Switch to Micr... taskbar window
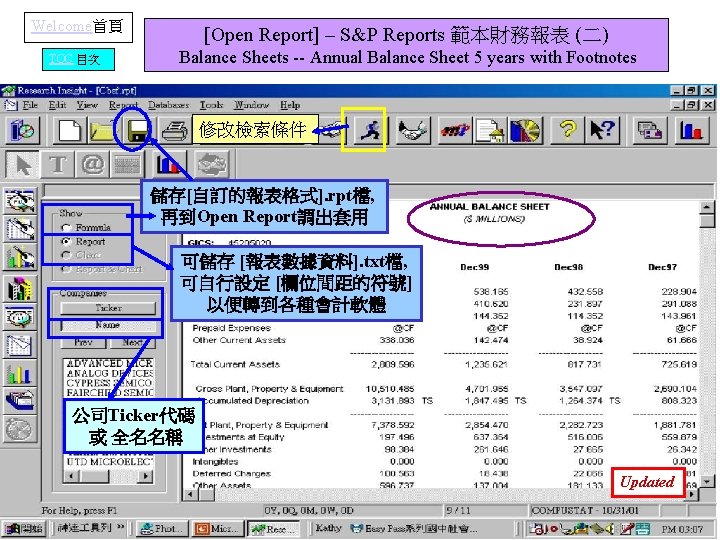 [217, 529]
